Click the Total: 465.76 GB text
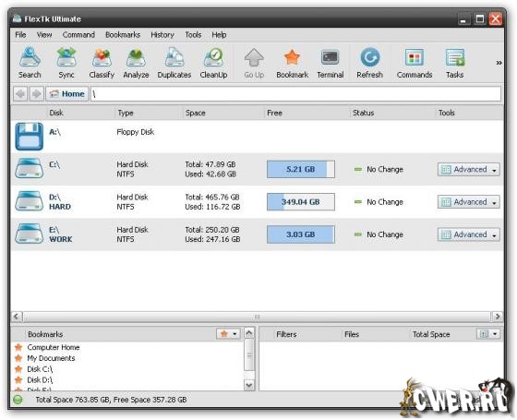This screenshot has height=420, width=517. tap(212, 198)
